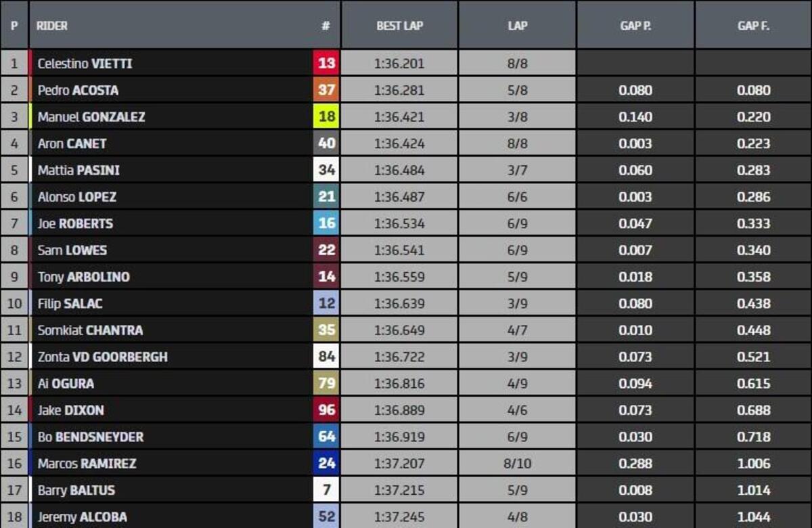Select rider Zonta VD GOORBERGH
The width and height of the screenshot is (812, 528).
point(102,357)
